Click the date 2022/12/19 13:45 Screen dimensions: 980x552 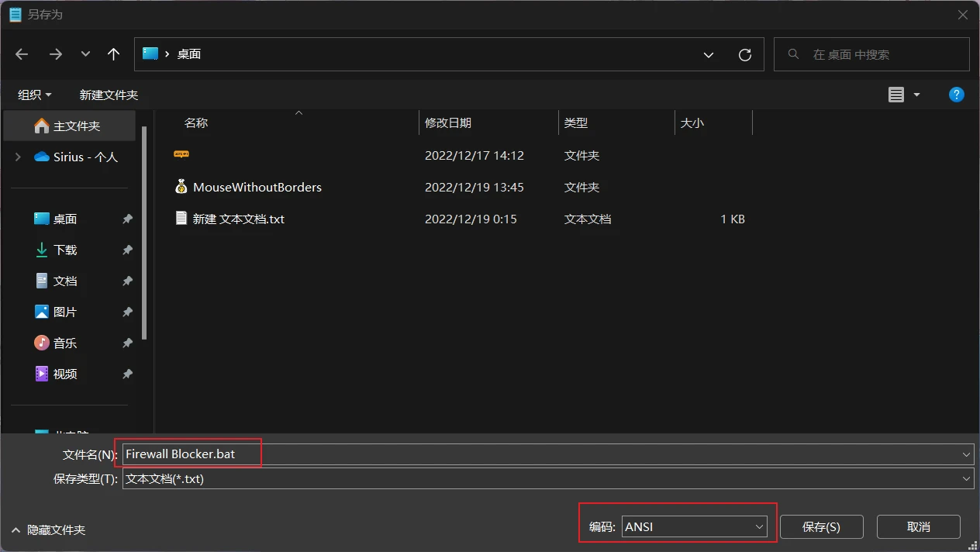[x=474, y=187]
